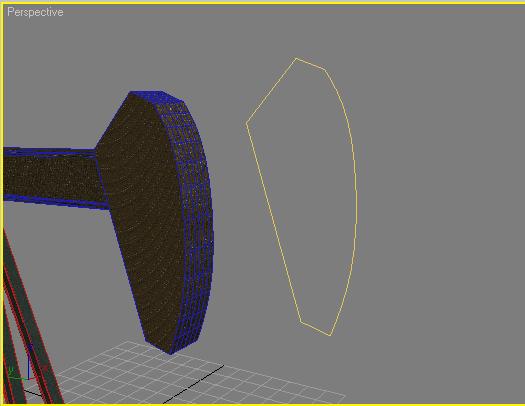The width and height of the screenshot is (525, 406).
Task: Click the bottom tip of the horsehead
Action: point(170,352)
